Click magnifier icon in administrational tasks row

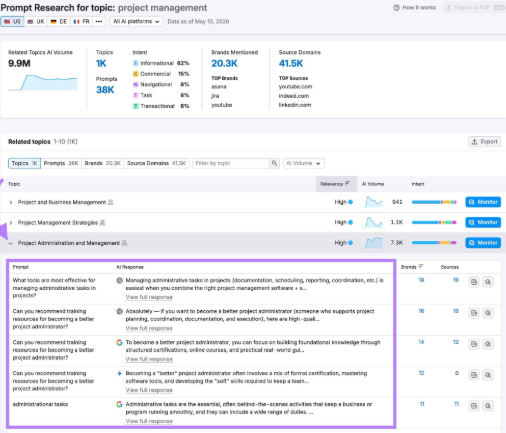click(x=488, y=406)
